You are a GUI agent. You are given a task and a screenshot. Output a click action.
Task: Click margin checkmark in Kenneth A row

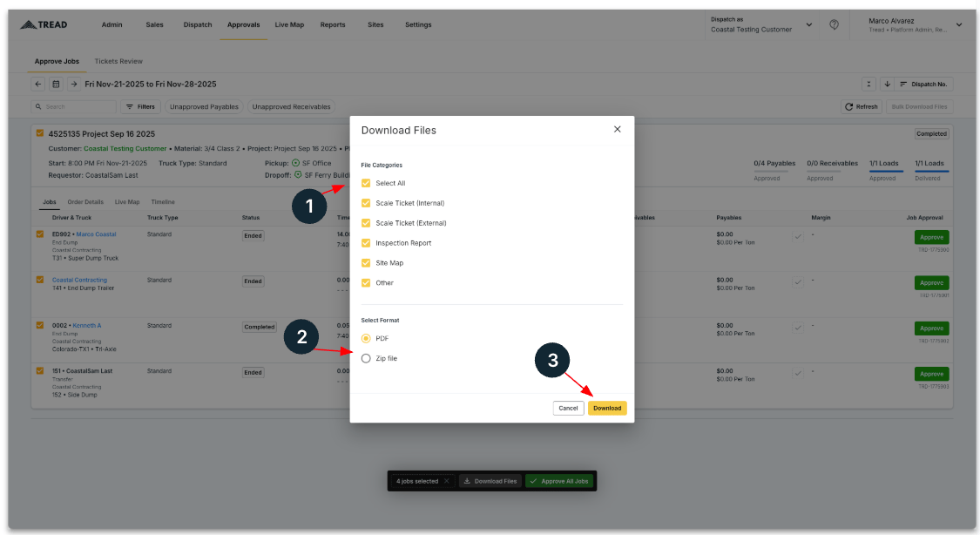tap(797, 328)
